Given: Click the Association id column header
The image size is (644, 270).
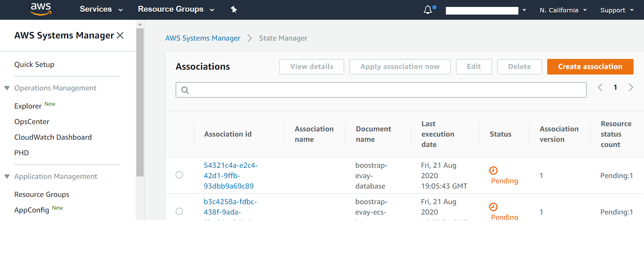Looking at the screenshot, I should click(228, 134).
